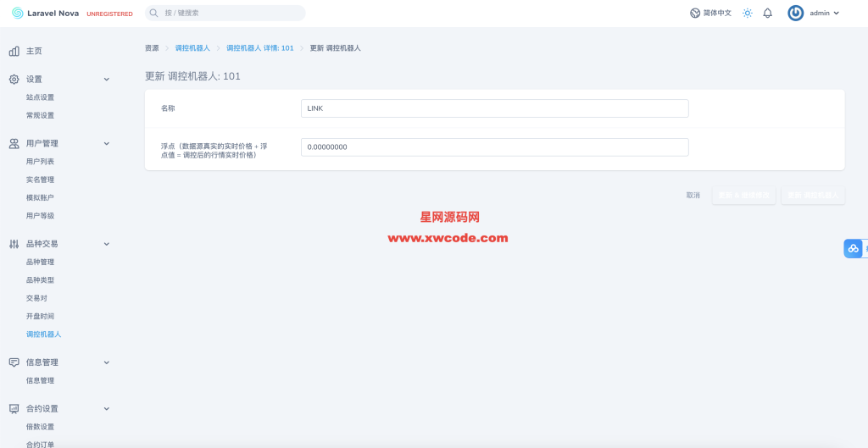Image resolution: width=868 pixels, height=448 pixels.
Task: Open the notifications bell
Action: click(767, 13)
